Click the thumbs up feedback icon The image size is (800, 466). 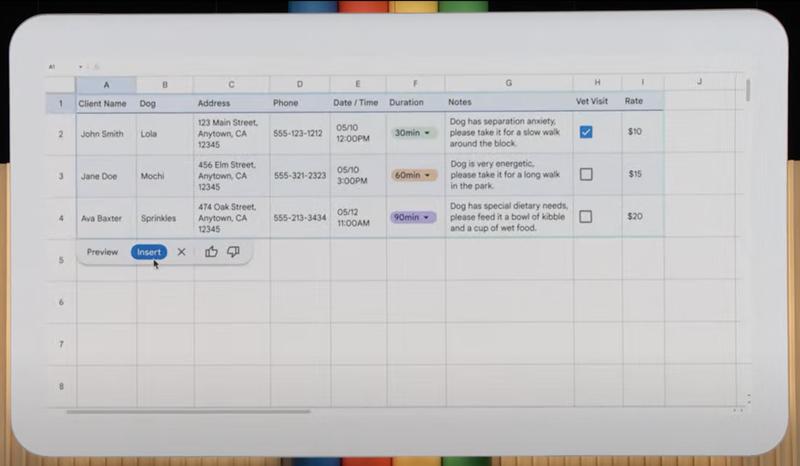[x=211, y=252]
